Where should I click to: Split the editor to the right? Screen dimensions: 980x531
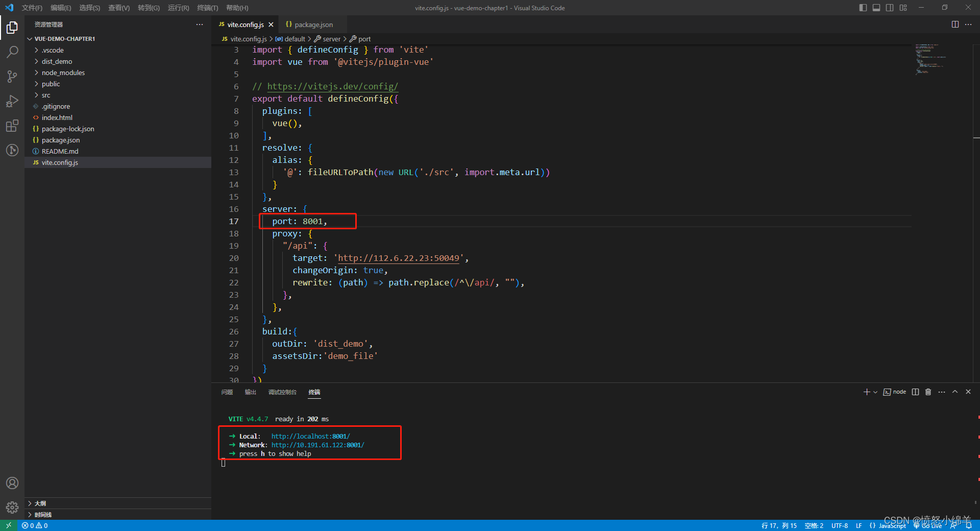click(x=955, y=25)
